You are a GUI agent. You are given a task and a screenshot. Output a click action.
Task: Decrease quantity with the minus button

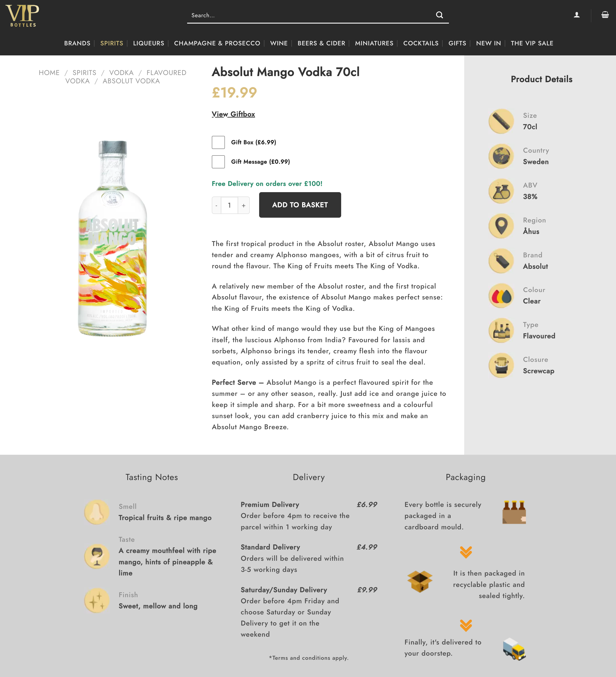217,205
